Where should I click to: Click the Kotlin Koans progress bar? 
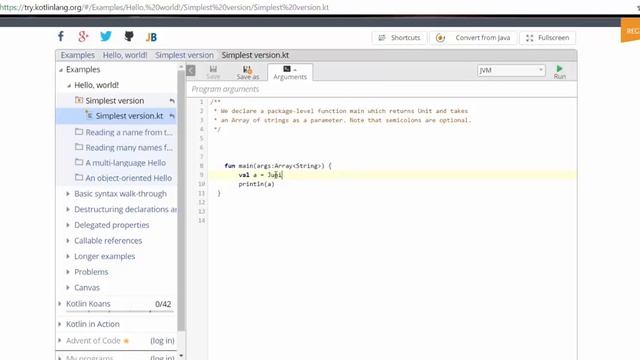[119, 311]
